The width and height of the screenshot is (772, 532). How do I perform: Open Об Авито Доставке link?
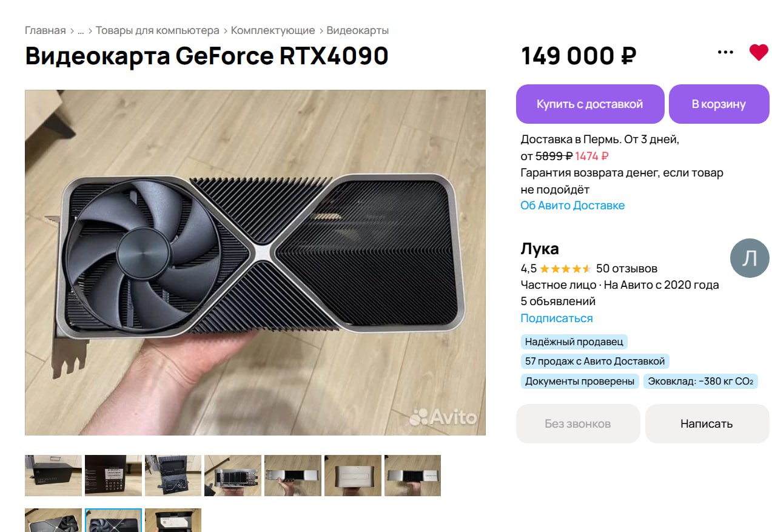tap(572, 206)
